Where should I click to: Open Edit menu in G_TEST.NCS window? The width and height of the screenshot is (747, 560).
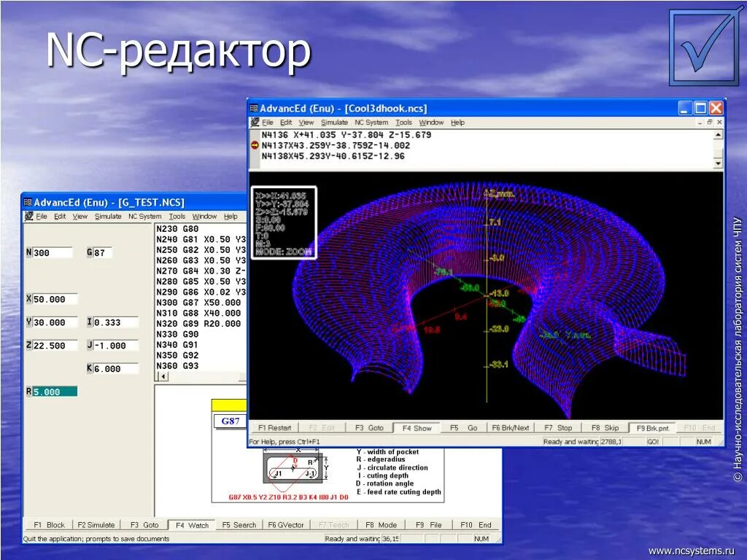point(60,216)
